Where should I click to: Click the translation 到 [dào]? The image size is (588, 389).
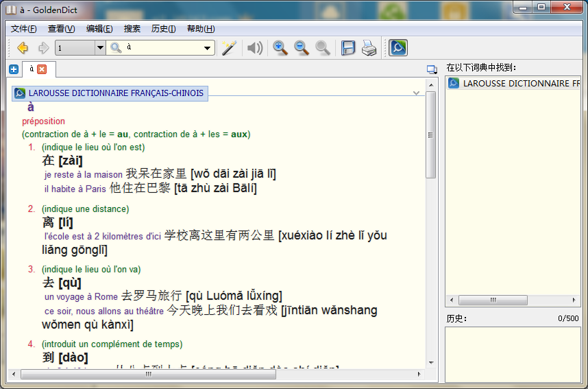(x=65, y=357)
